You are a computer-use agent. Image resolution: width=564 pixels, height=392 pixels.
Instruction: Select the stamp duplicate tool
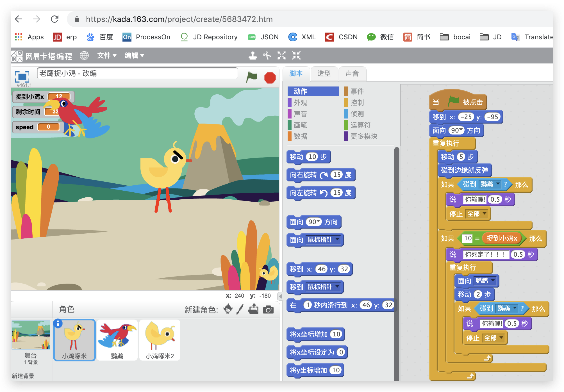point(253,55)
